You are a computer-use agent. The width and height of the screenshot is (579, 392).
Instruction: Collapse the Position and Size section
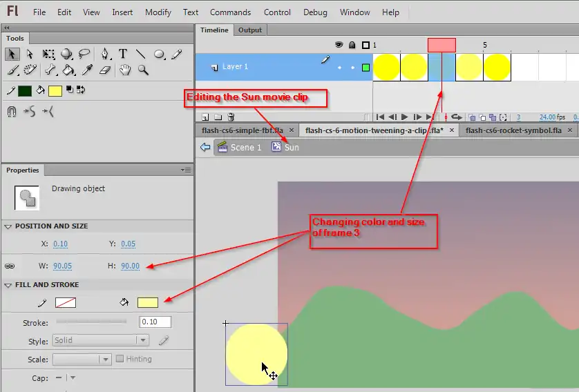8,226
